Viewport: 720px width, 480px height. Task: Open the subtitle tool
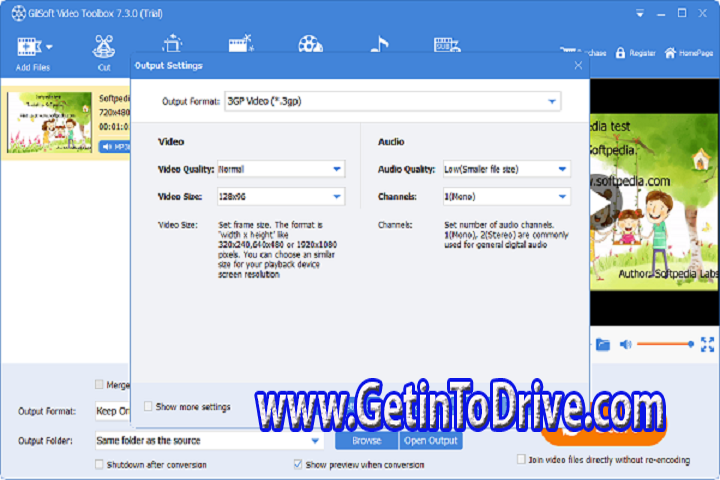point(446,45)
